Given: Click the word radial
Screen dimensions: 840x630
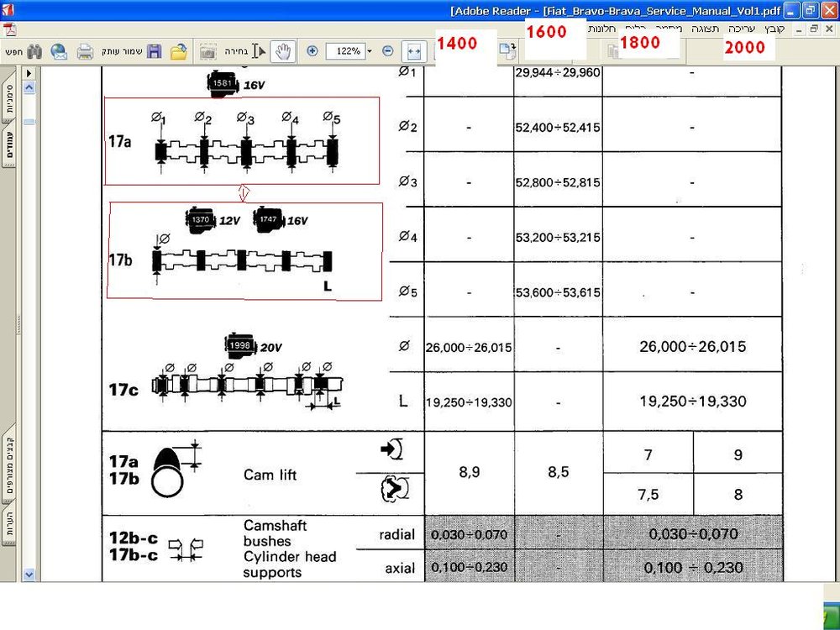Looking at the screenshot, I should click(397, 534).
